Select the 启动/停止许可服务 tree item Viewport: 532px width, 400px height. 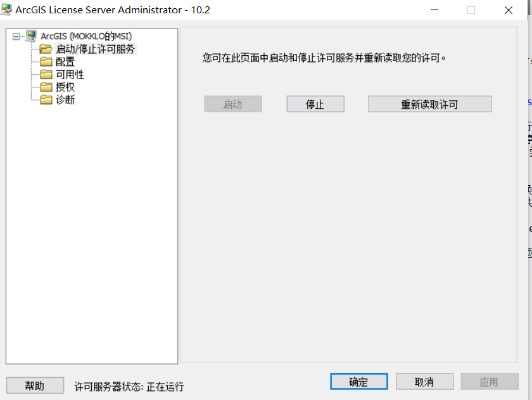coord(96,49)
